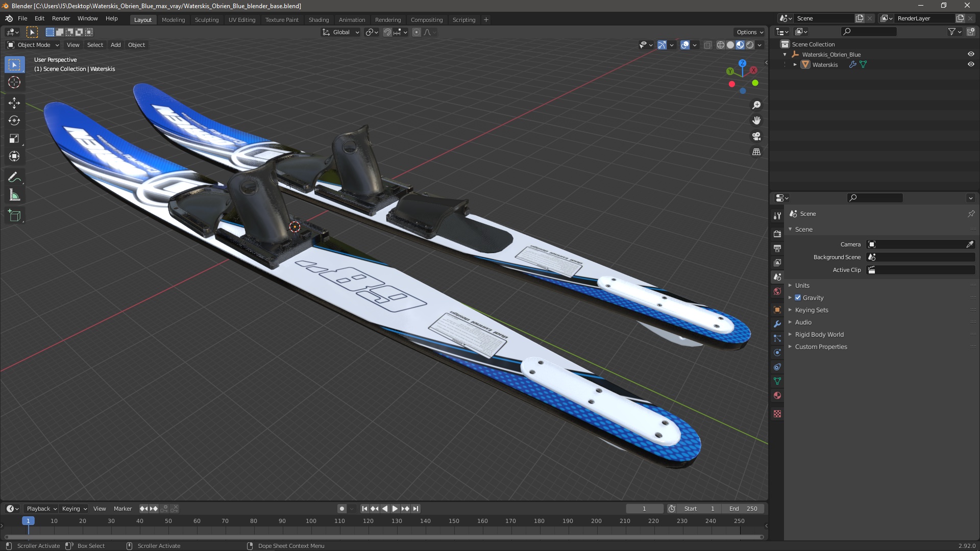The width and height of the screenshot is (980, 551).
Task: Hide the Waterskis object via eye icon
Action: (x=971, y=64)
